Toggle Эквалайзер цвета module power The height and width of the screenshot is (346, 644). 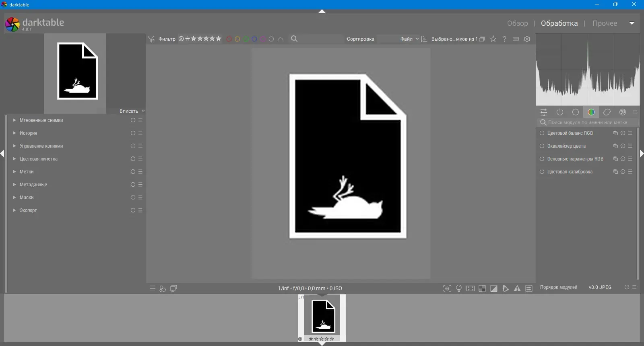coord(542,146)
